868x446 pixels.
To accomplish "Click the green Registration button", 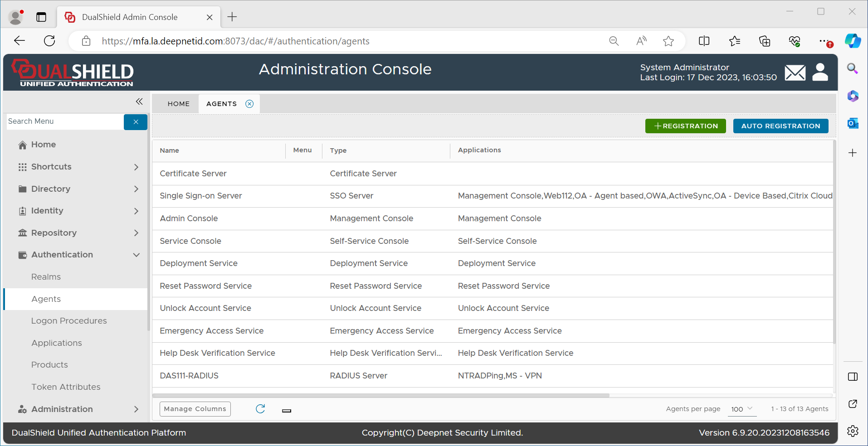I will (685, 126).
